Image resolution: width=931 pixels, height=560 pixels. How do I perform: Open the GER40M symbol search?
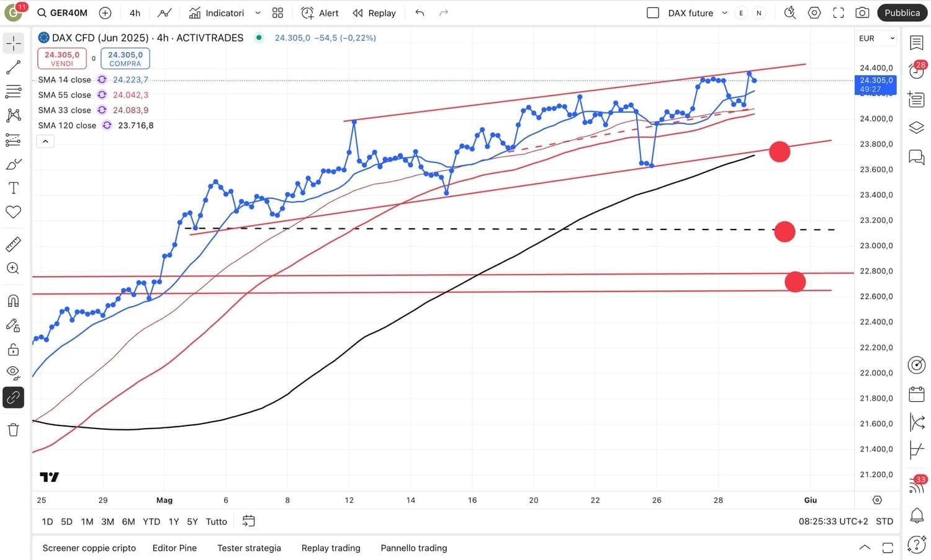pyautogui.click(x=62, y=13)
